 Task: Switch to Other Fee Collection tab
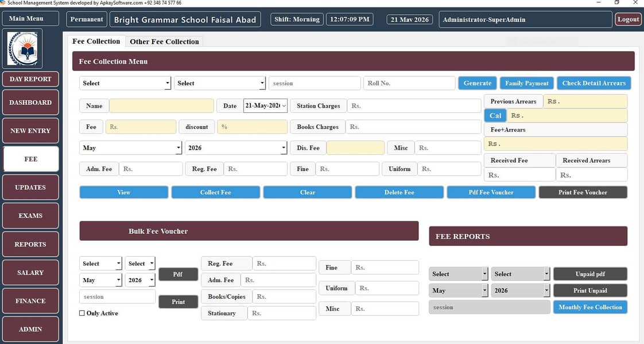[164, 41]
